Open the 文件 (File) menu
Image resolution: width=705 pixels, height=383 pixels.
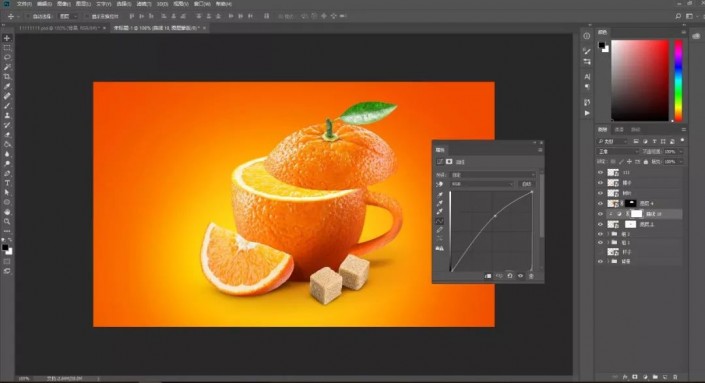24,4
